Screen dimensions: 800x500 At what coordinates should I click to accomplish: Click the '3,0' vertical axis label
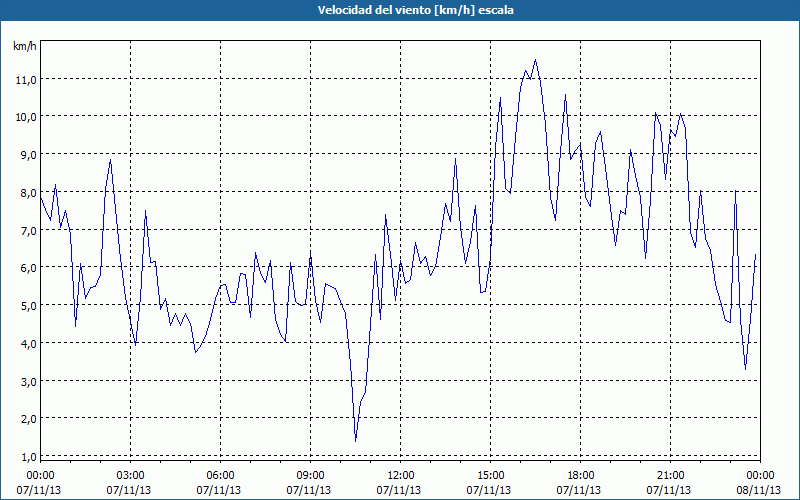(28, 381)
